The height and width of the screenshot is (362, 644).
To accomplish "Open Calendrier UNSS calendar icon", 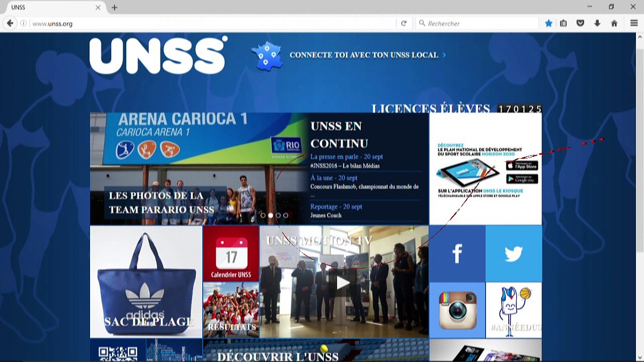I will [x=231, y=253].
